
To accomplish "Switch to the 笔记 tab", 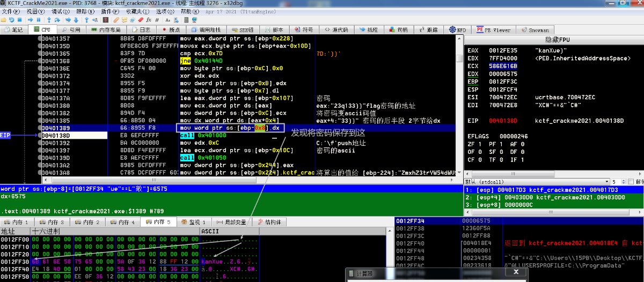I will [x=13, y=29].
